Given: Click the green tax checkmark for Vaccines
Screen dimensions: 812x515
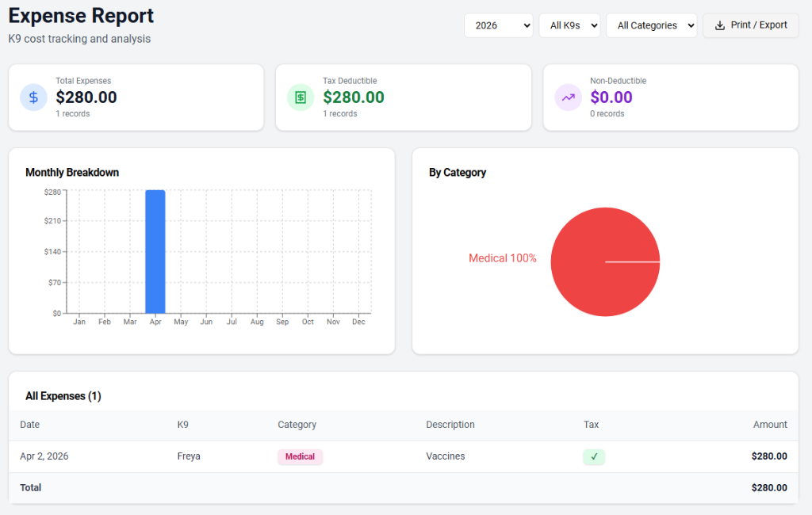Looking at the screenshot, I should 594,456.
